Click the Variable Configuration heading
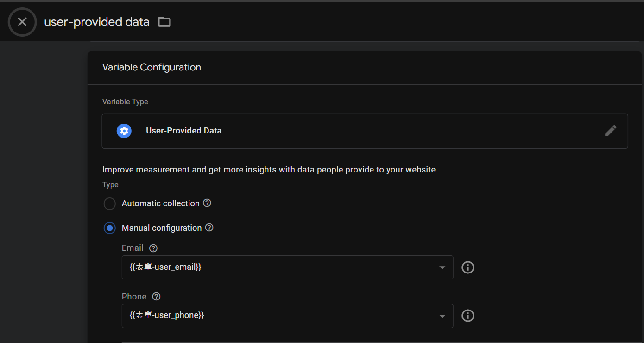This screenshot has height=343, width=644. pyautogui.click(x=152, y=67)
